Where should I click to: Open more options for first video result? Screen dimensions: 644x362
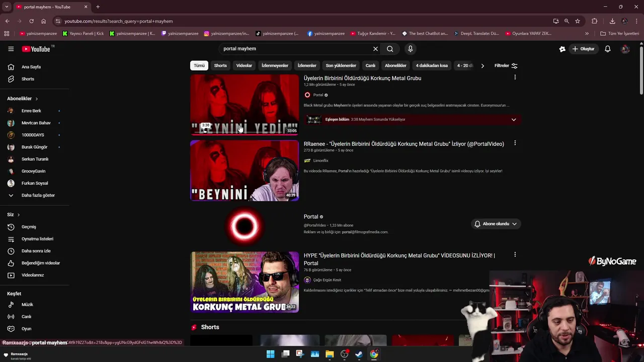coord(515,77)
